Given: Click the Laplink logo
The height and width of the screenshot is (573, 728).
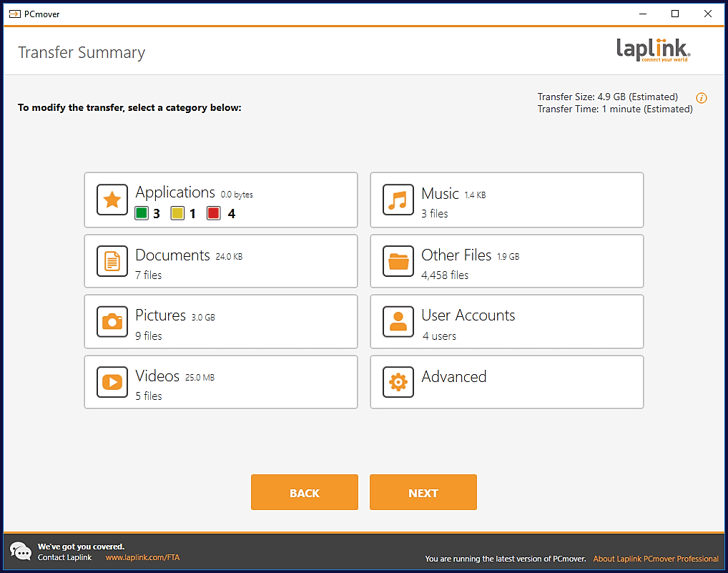Looking at the screenshot, I should pyautogui.click(x=653, y=50).
